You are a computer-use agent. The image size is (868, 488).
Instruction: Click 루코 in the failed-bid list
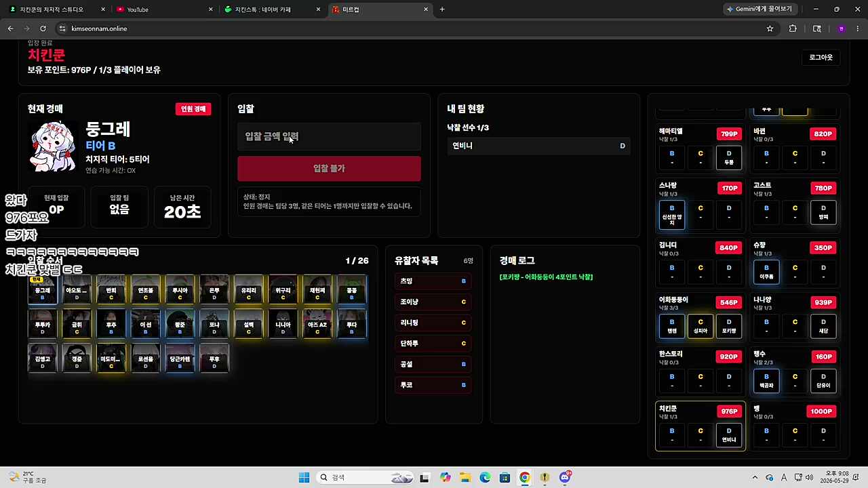433,385
